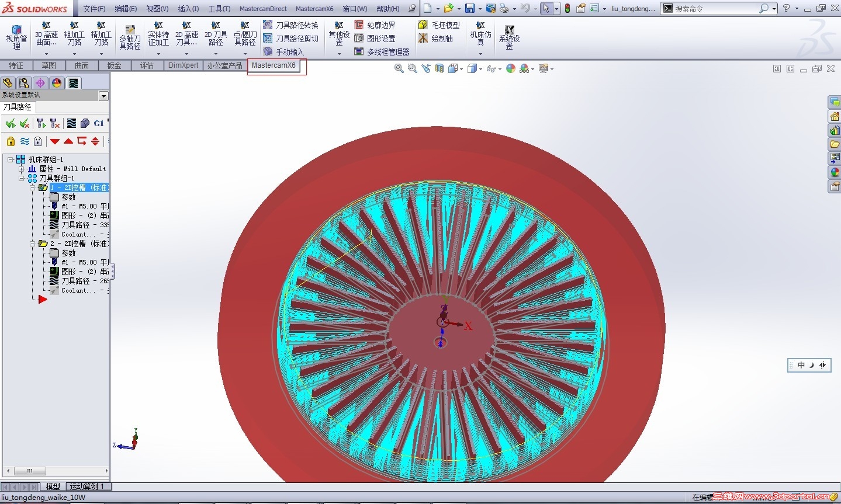Click the red insert arrow in the tree
This screenshot has height=504, width=841.
point(43,300)
